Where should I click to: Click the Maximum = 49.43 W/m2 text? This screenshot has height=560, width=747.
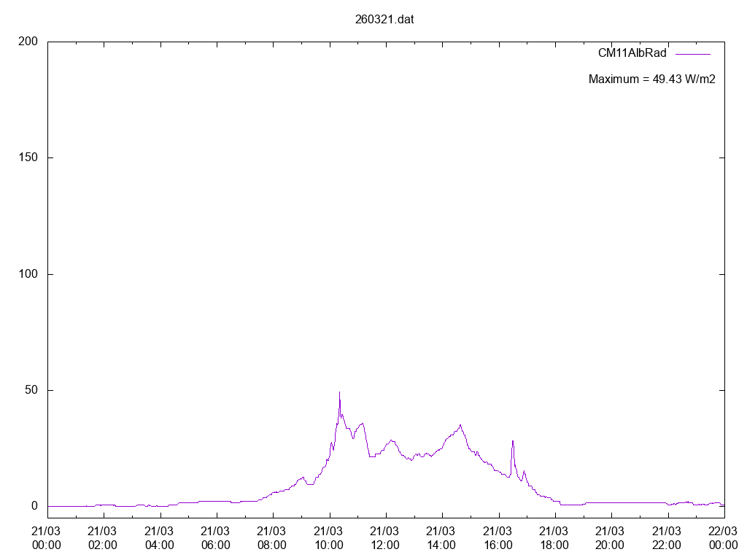click(651, 79)
